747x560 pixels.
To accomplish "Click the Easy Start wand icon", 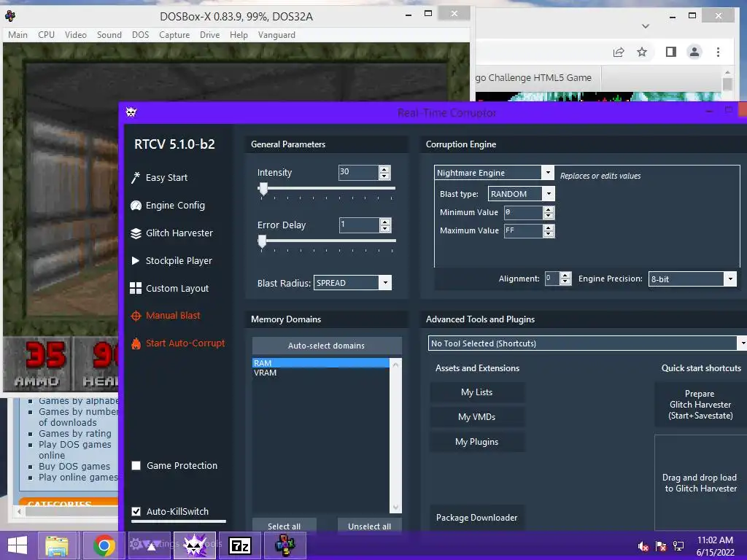I will pyautogui.click(x=136, y=178).
